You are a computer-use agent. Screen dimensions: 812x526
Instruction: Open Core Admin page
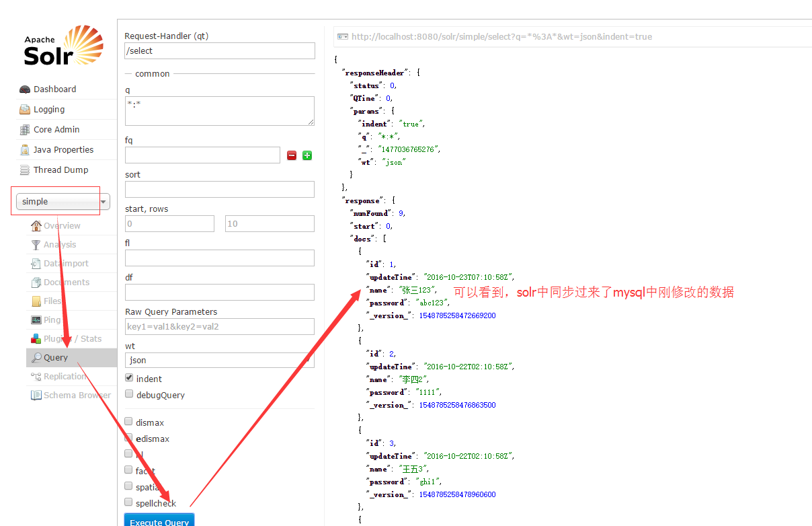[x=56, y=129]
